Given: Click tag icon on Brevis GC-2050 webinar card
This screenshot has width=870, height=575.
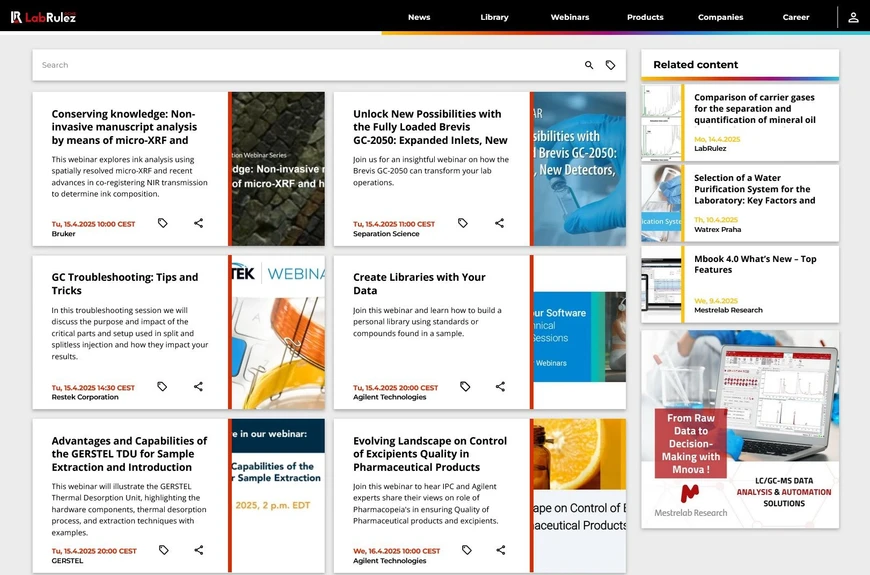Looking at the screenshot, I should coord(463,223).
